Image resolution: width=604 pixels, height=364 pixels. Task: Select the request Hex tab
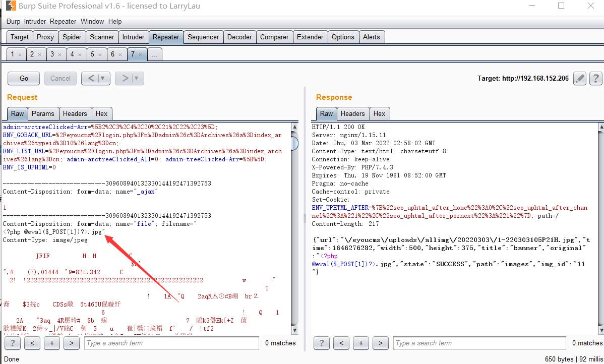(x=102, y=113)
